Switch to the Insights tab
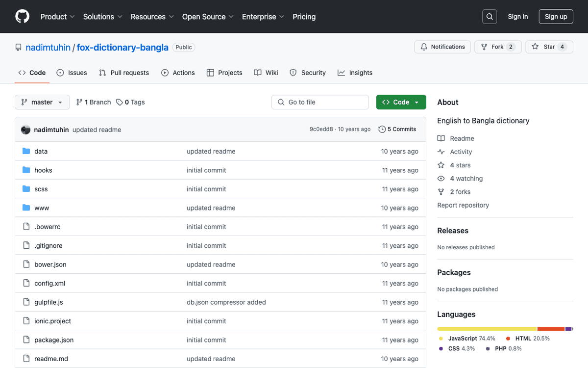 tap(355, 73)
